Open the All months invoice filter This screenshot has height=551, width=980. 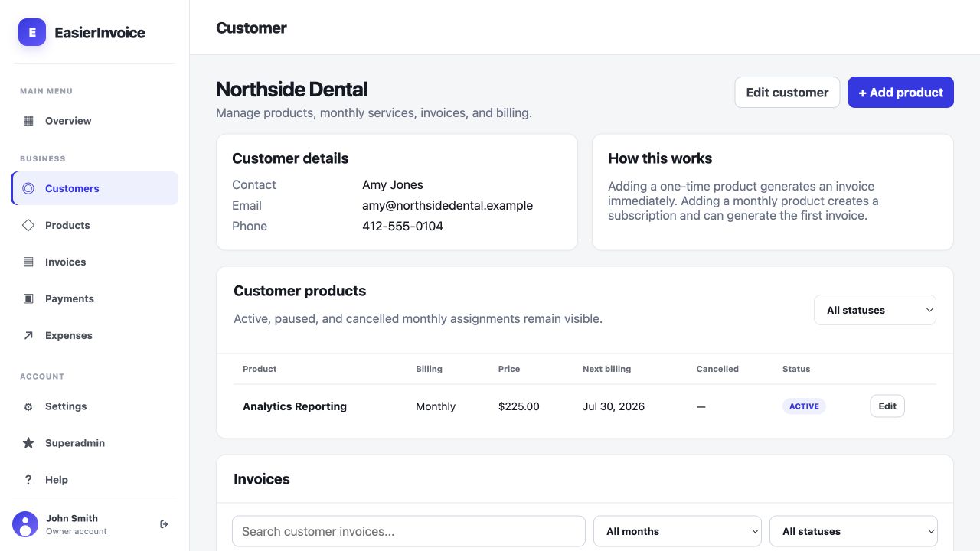678,531
